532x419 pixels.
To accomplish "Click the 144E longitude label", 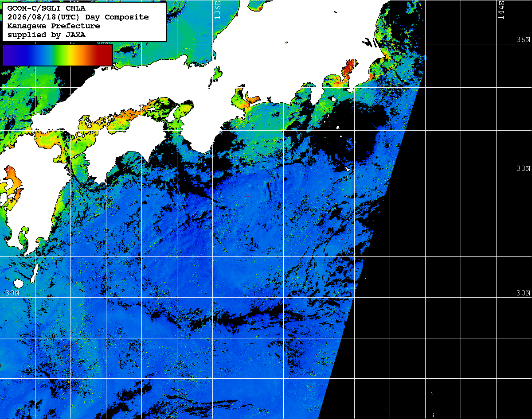I will (x=501, y=10).
